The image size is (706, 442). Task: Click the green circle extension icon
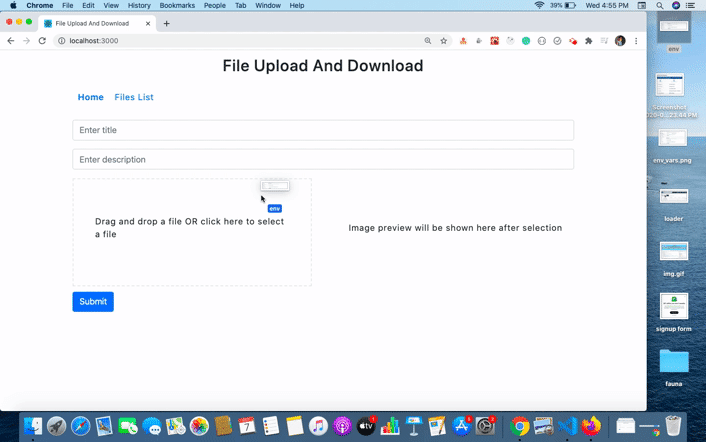click(526, 41)
